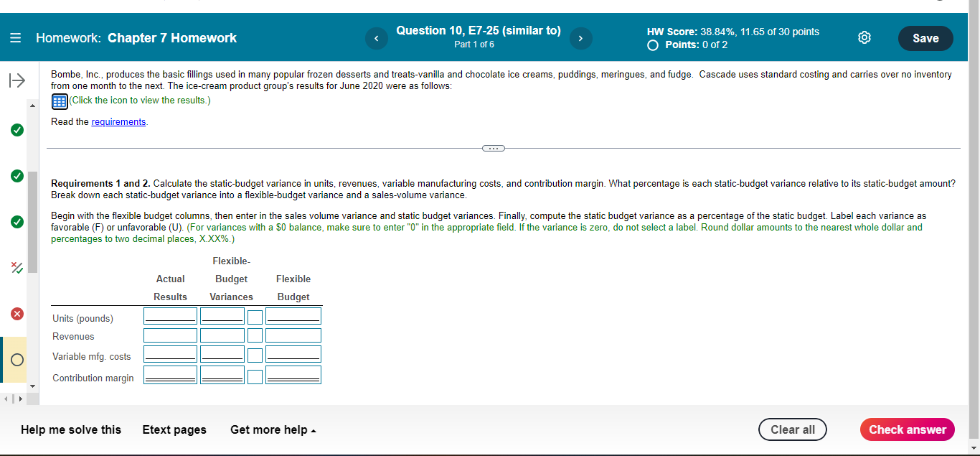This screenshot has width=980, height=456.
Task: Click the red X incorrect-part indicator
Action: coord(16,313)
